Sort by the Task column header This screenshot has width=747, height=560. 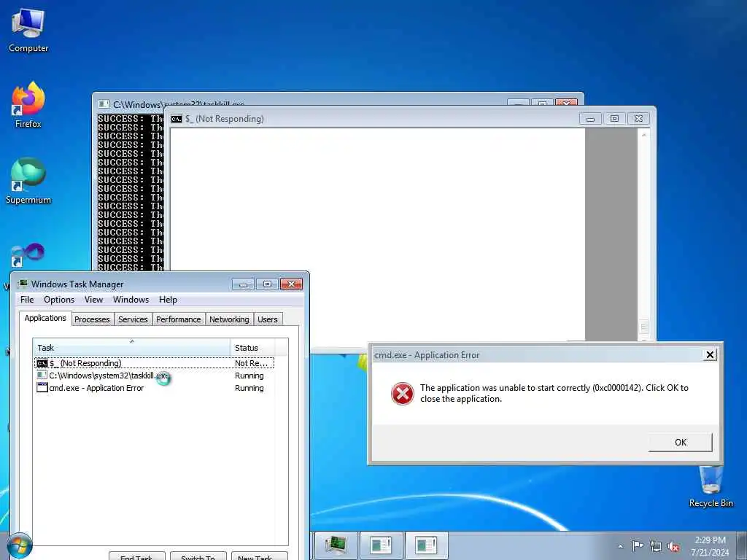pyautogui.click(x=131, y=348)
